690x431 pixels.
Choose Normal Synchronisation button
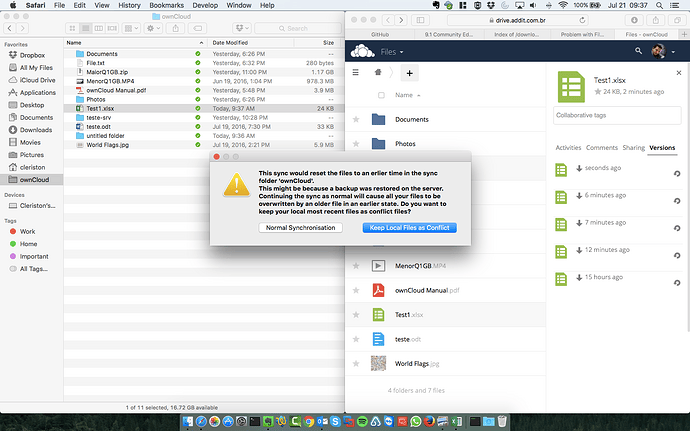click(300, 228)
